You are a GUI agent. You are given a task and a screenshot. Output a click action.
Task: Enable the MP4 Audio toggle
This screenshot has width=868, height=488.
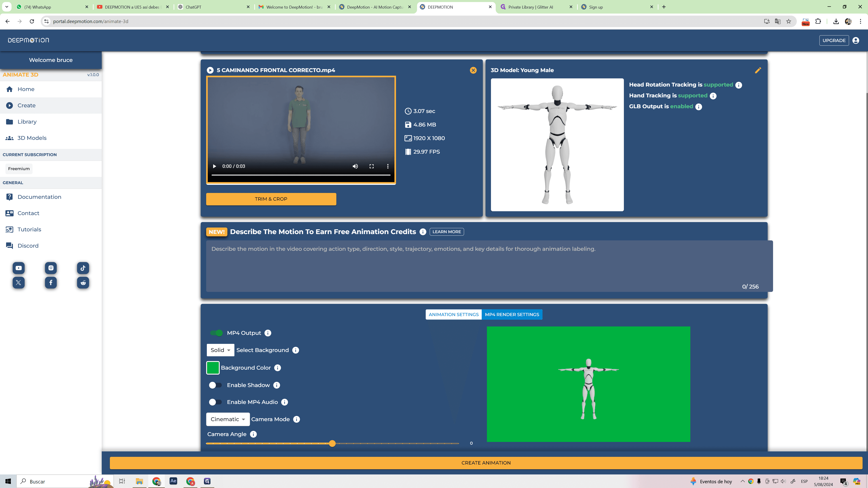pos(215,402)
